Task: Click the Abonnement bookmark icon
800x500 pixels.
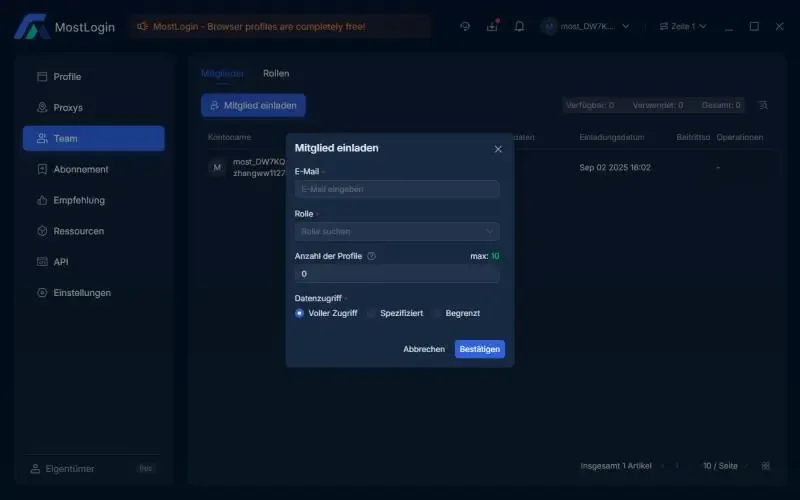Action: point(42,169)
